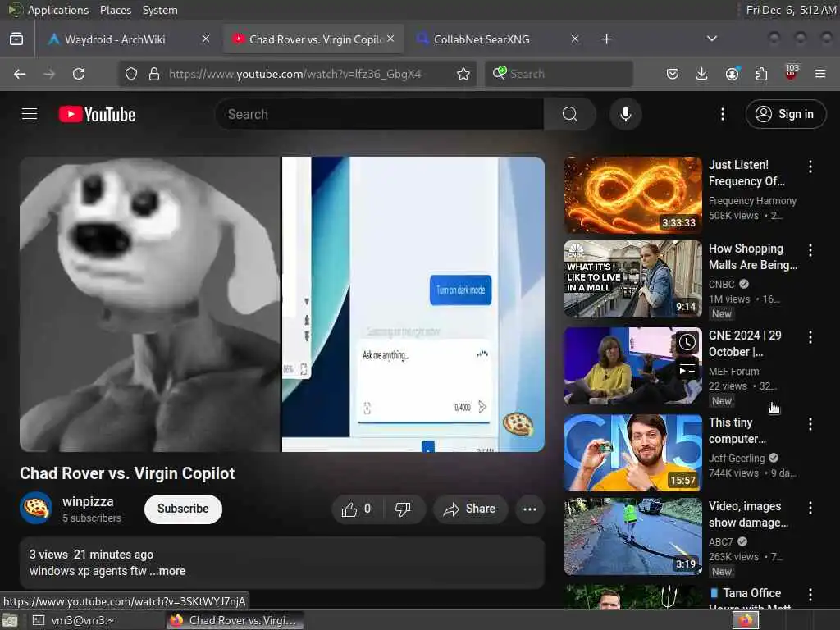Viewport: 840px width, 630px height.
Task: Open more actions ellipsis under video
Action: point(529,509)
